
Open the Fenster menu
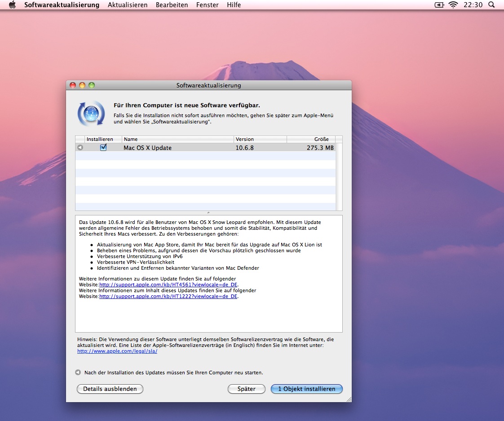208,5
